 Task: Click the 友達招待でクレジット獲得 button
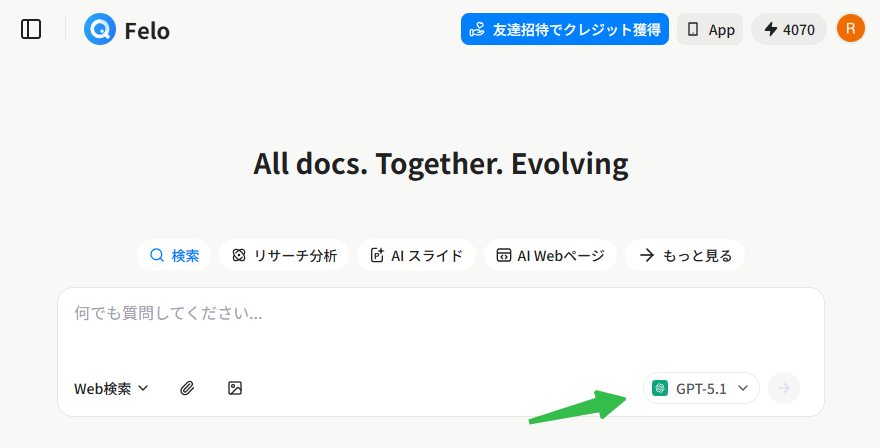click(565, 29)
